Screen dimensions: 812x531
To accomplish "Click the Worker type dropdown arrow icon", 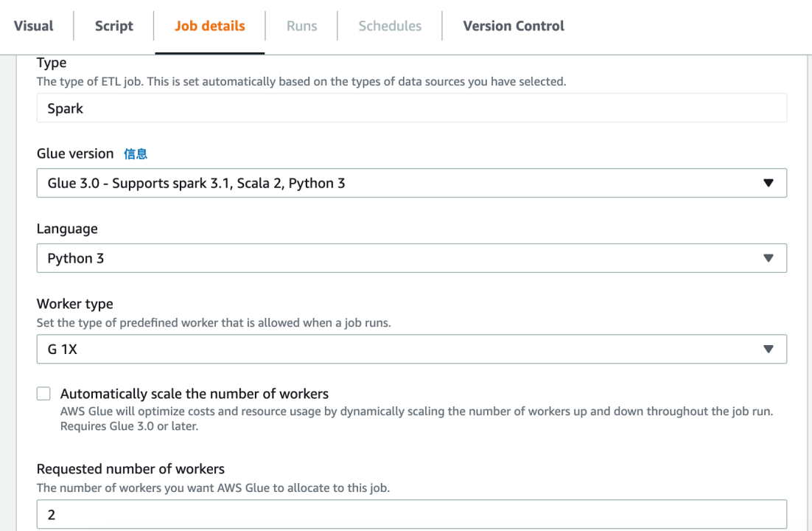I will click(769, 350).
